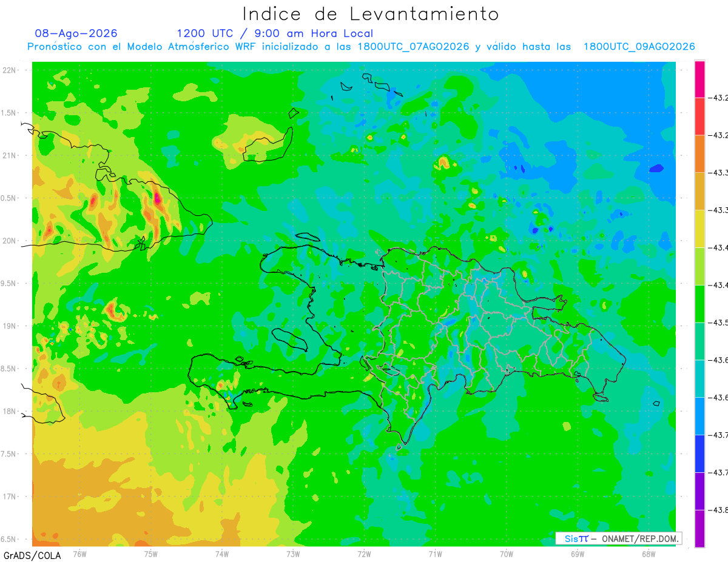Select the orange swatch in the color legend
The image size is (728, 562).
coord(699,154)
